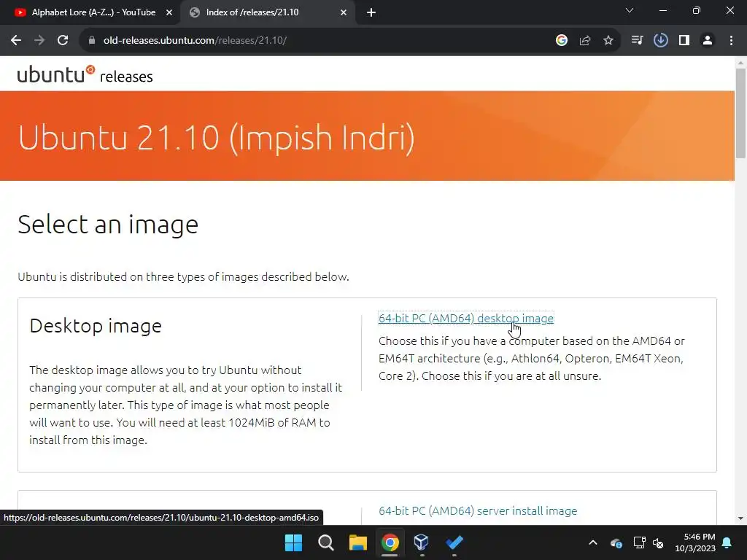Viewport: 747px width, 560px height.
Task: Click scrollbar down arrow
Action: pos(740,518)
